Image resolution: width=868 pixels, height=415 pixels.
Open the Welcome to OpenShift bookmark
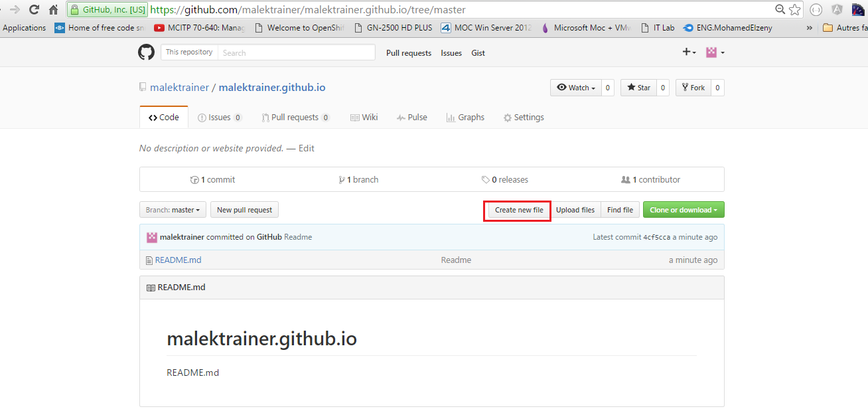point(300,28)
